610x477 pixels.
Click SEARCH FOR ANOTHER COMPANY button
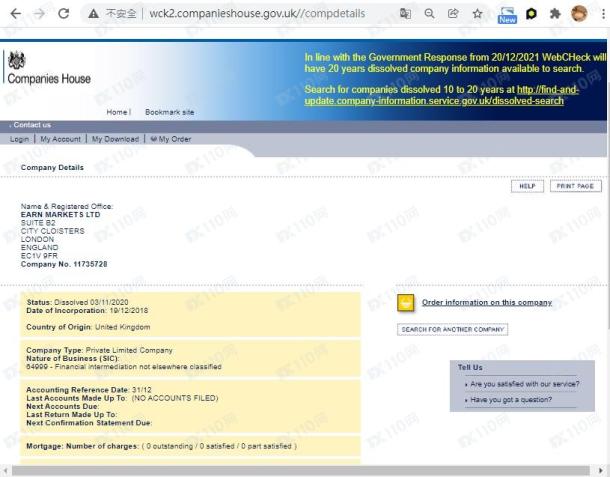(452, 330)
